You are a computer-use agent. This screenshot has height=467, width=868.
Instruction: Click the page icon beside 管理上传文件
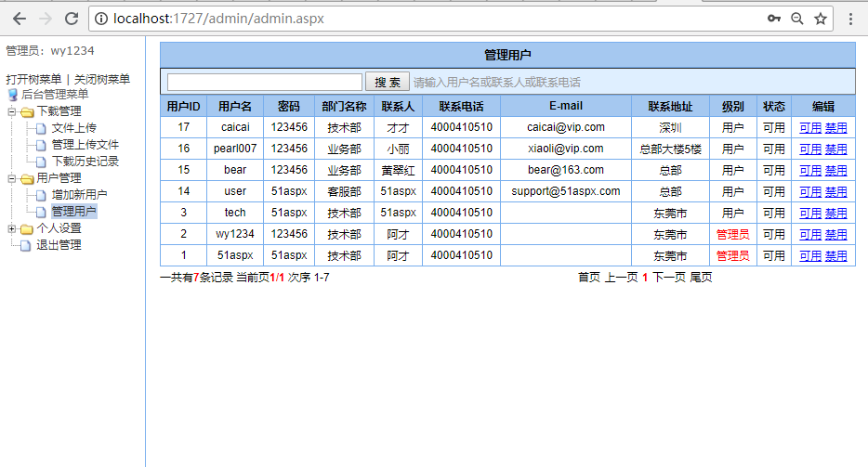click(x=41, y=145)
